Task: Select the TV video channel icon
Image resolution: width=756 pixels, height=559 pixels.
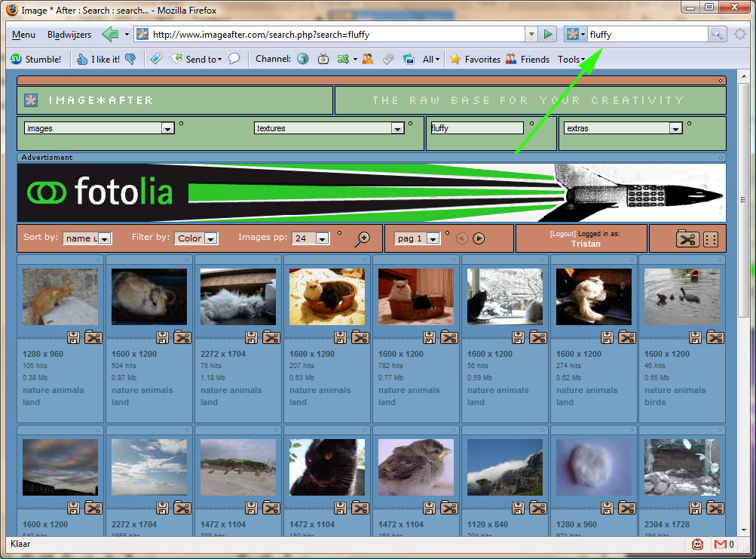Action: (323, 59)
